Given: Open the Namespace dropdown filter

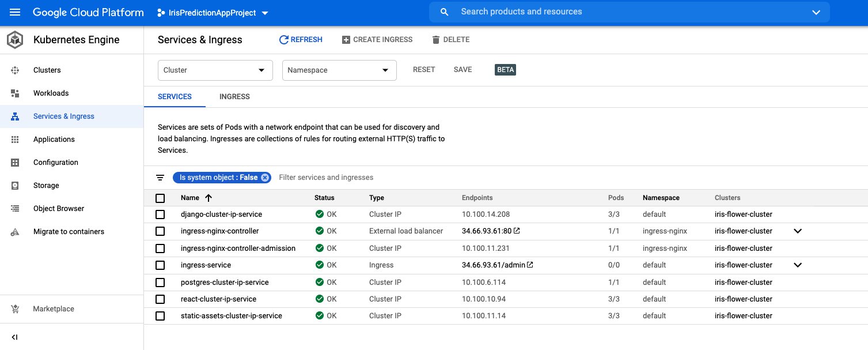Looking at the screenshot, I should [339, 70].
